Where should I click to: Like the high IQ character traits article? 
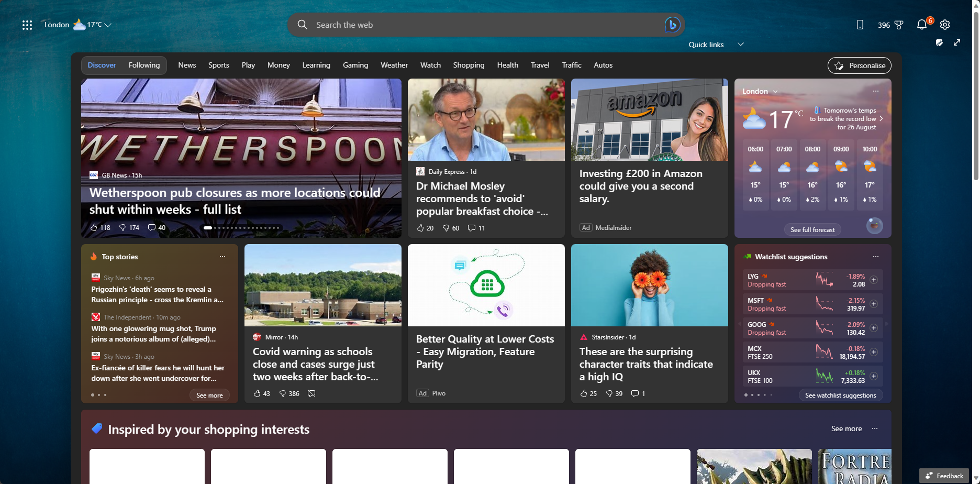(x=584, y=393)
